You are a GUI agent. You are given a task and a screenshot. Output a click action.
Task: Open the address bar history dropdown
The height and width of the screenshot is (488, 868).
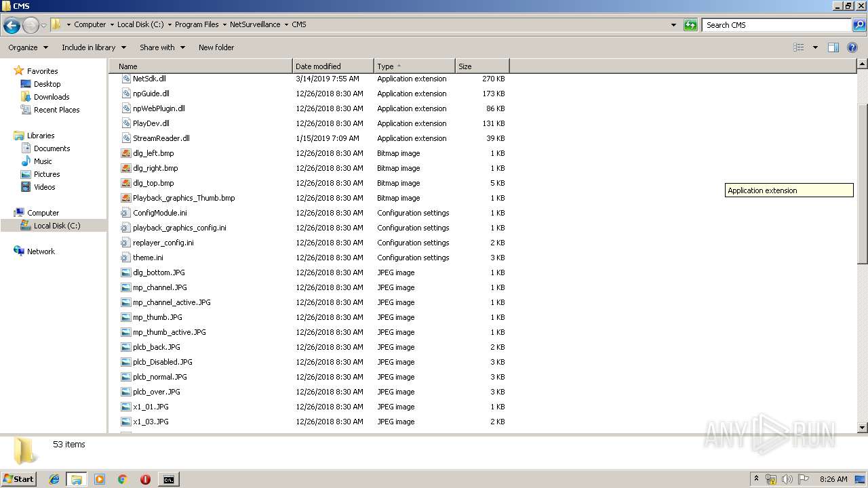pos(673,25)
